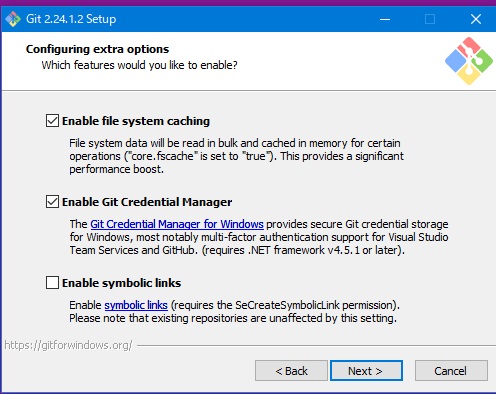Click the "Enable Git Credential Manager" label text
Screen dimensions: 496x394
click(x=147, y=202)
